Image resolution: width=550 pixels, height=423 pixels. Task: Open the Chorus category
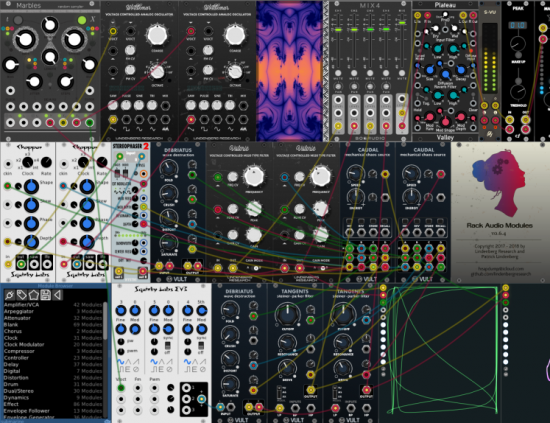(x=53, y=331)
